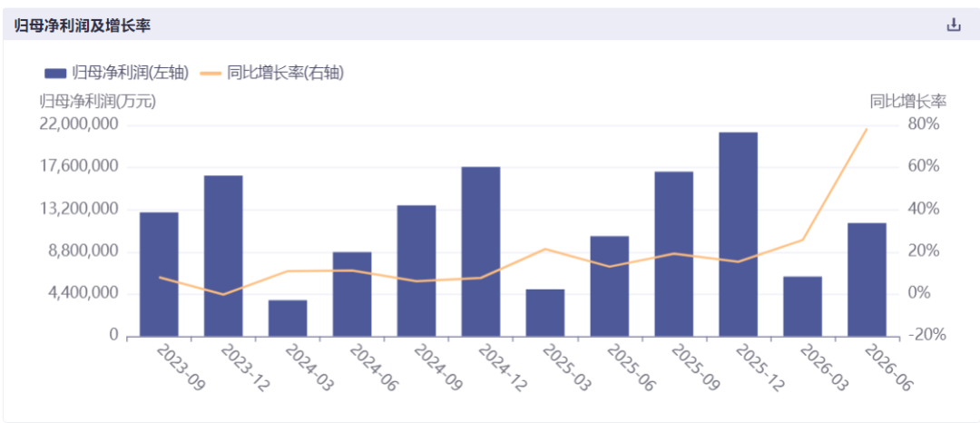
Task: Click the -20% right axis label
Action: pyautogui.click(x=926, y=336)
